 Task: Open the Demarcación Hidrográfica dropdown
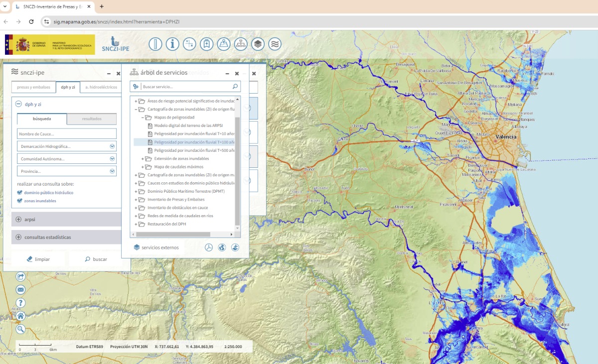point(67,146)
